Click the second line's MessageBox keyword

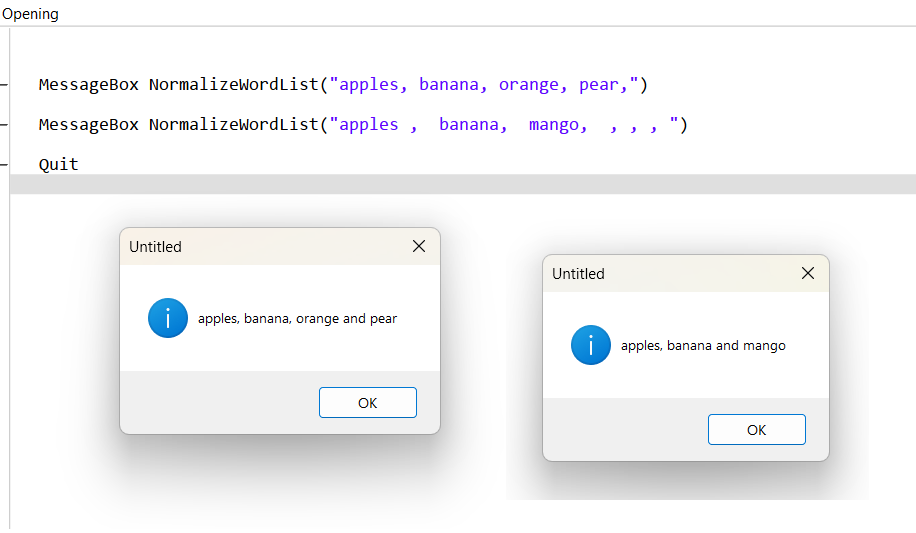point(88,125)
